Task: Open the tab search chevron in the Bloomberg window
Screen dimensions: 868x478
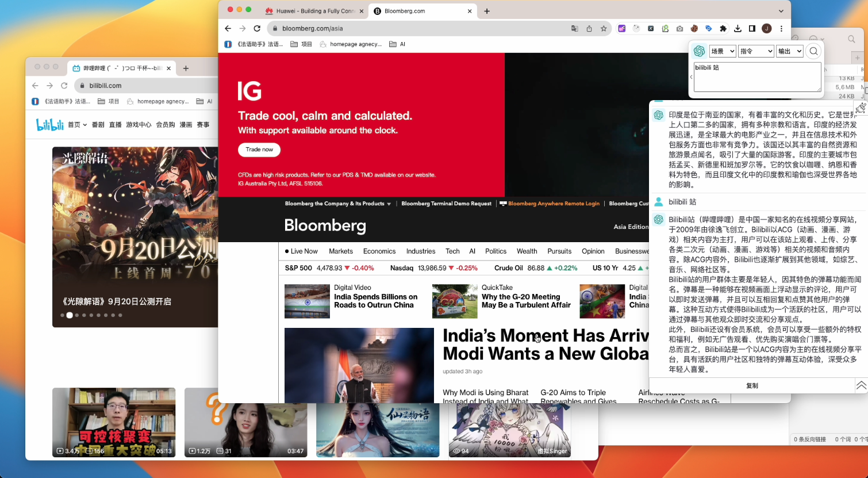Action: [781, 11]
